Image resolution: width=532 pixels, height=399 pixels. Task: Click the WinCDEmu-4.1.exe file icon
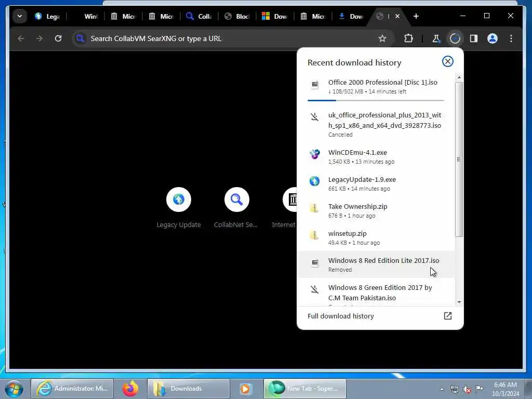314,154
